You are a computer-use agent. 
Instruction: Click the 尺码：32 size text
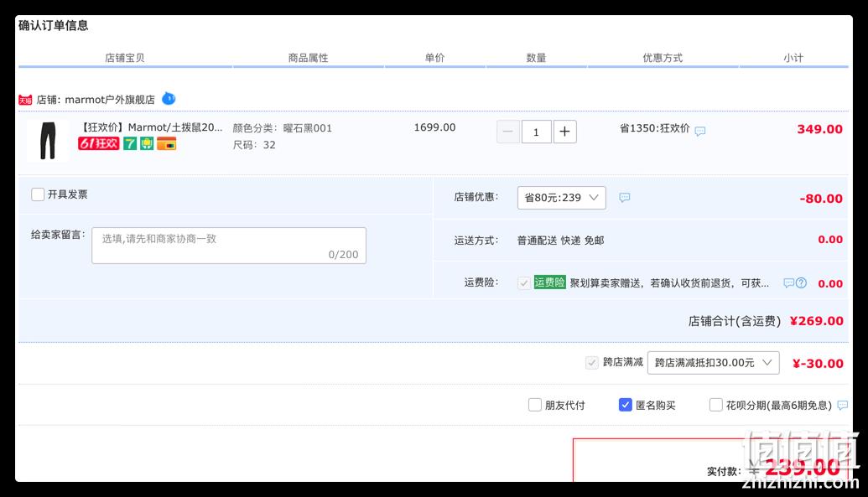pyautogui.click(x=254, y=145)
